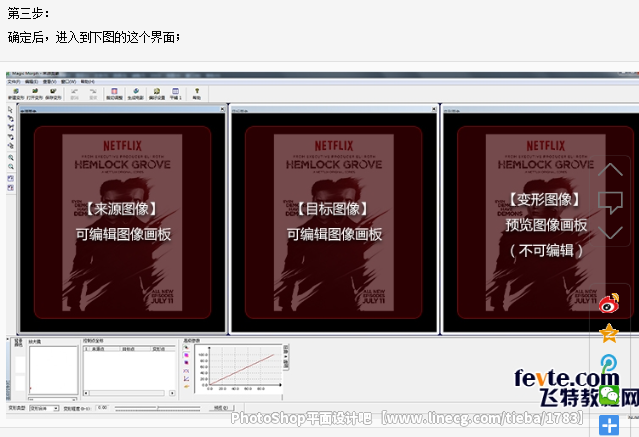Click the 目标图像 target image canvas
639x437 pixels.
point(334,223)
